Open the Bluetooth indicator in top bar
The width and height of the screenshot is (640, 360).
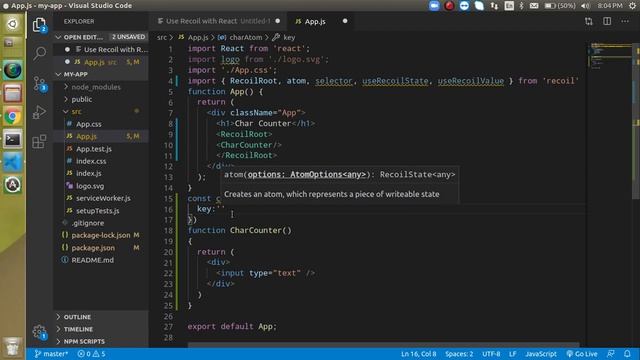[x=521, y=6]
